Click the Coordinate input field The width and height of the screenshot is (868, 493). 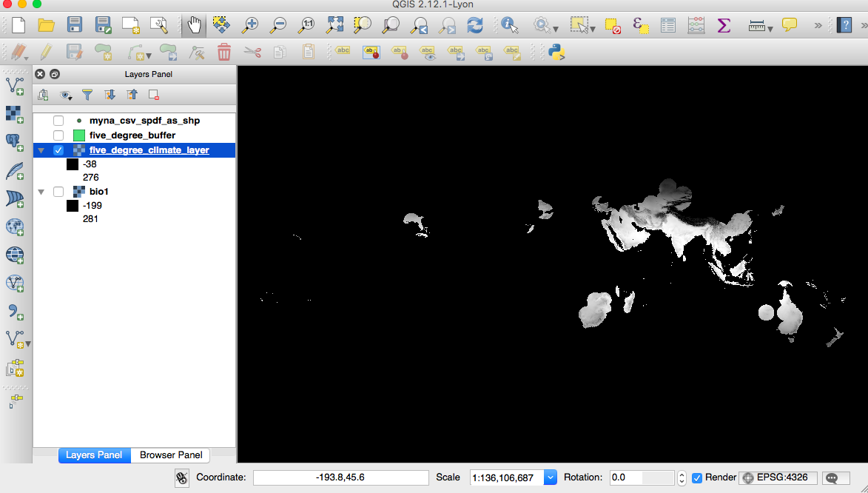coord(340,477)
